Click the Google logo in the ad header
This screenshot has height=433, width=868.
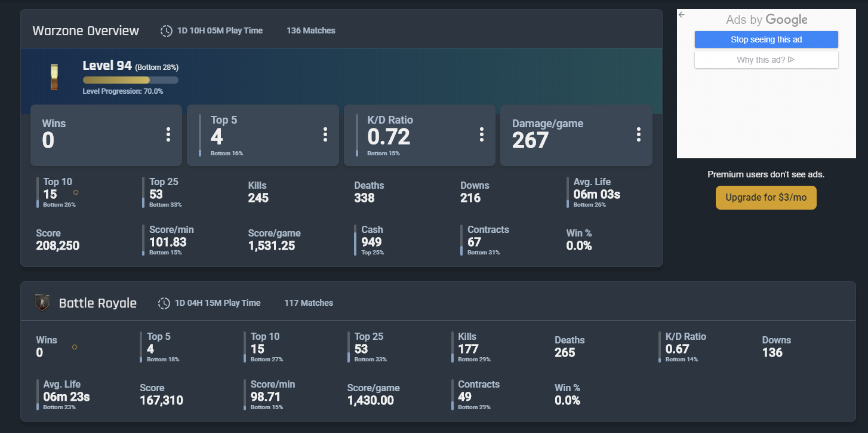point(787,20)
